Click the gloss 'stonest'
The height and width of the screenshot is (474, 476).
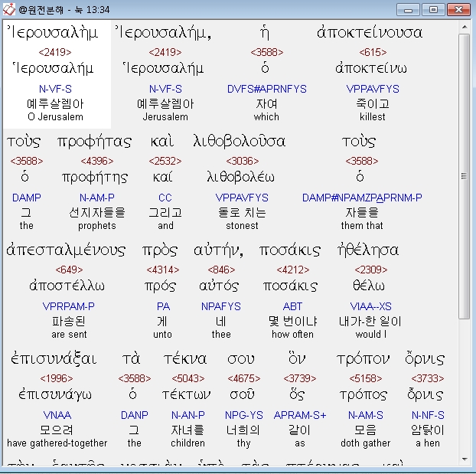(x=242, y=226)
